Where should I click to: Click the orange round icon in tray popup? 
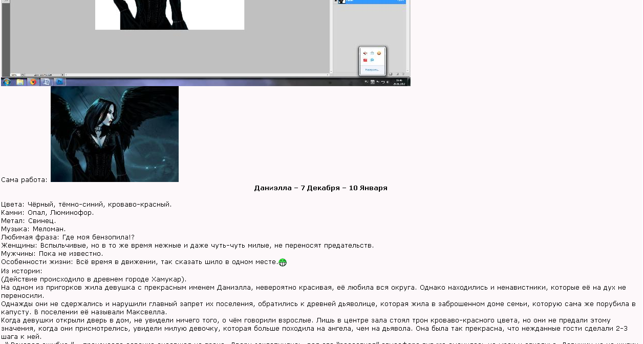(x=379, y=53)
